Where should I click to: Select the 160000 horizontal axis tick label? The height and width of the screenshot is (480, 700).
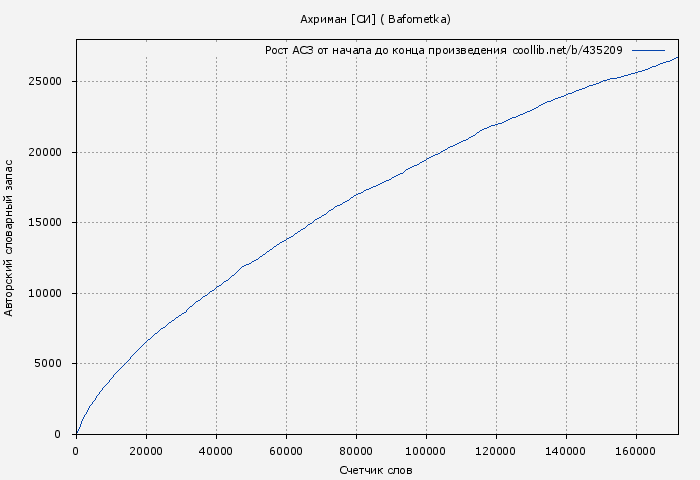click(x=636, y=450)
